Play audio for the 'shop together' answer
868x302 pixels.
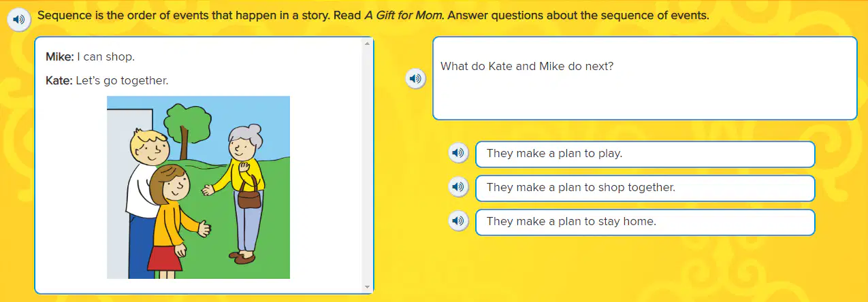(457, 186)
